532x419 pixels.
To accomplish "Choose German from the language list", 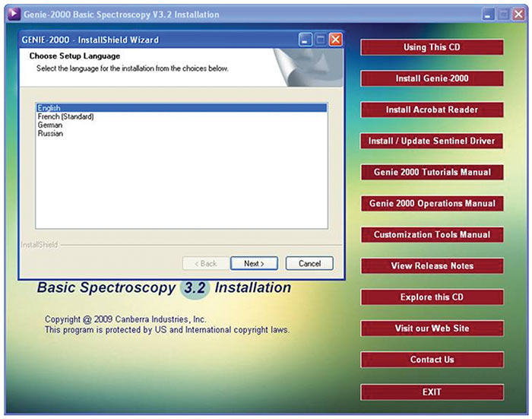I will 182,125.
